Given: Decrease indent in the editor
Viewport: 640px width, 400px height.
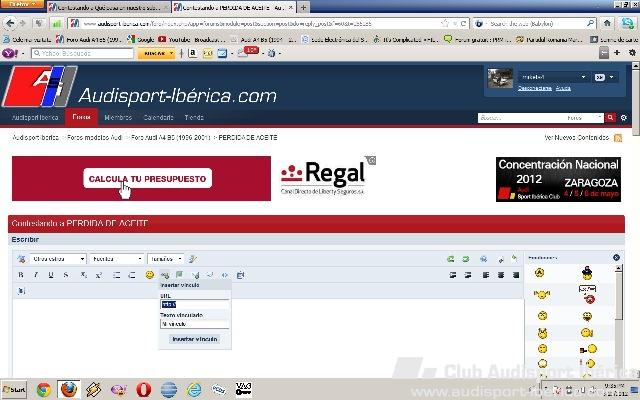Looking at the screenshot, I should (x=453, y=275).
